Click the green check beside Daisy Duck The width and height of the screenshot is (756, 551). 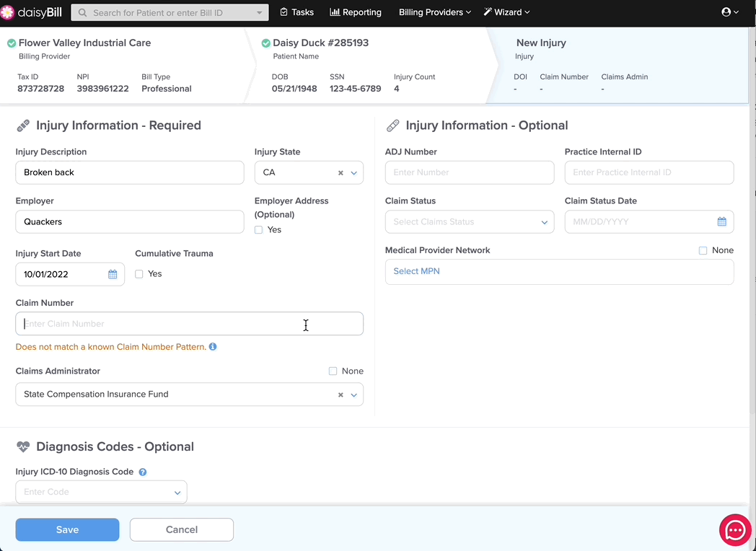click(x=265, y=43)
